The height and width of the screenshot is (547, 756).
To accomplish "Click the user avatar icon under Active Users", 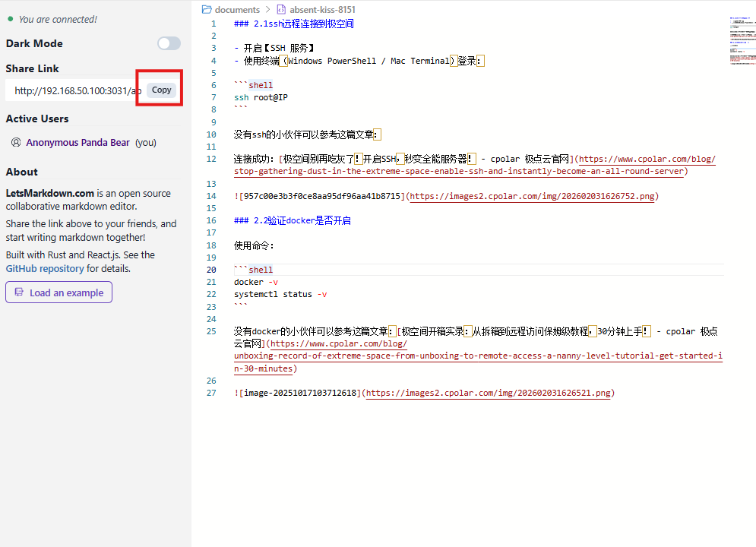I will [x=16, y=142].
